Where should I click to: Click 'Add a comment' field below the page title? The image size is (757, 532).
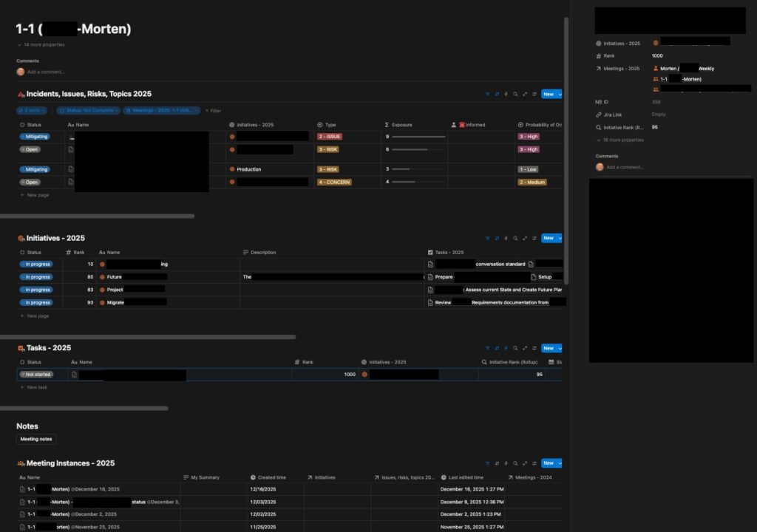tap(46, 72)
